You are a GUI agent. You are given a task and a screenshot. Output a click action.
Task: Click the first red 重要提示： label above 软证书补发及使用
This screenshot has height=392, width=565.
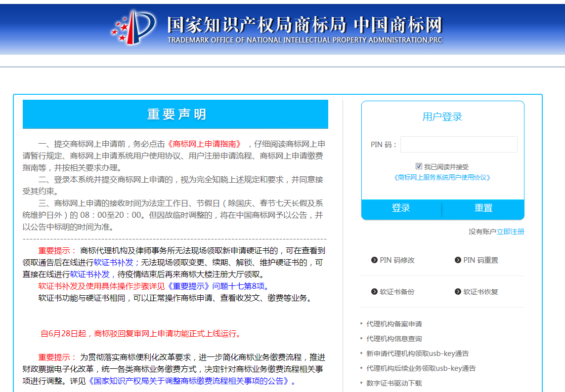[x=57, y=250]
